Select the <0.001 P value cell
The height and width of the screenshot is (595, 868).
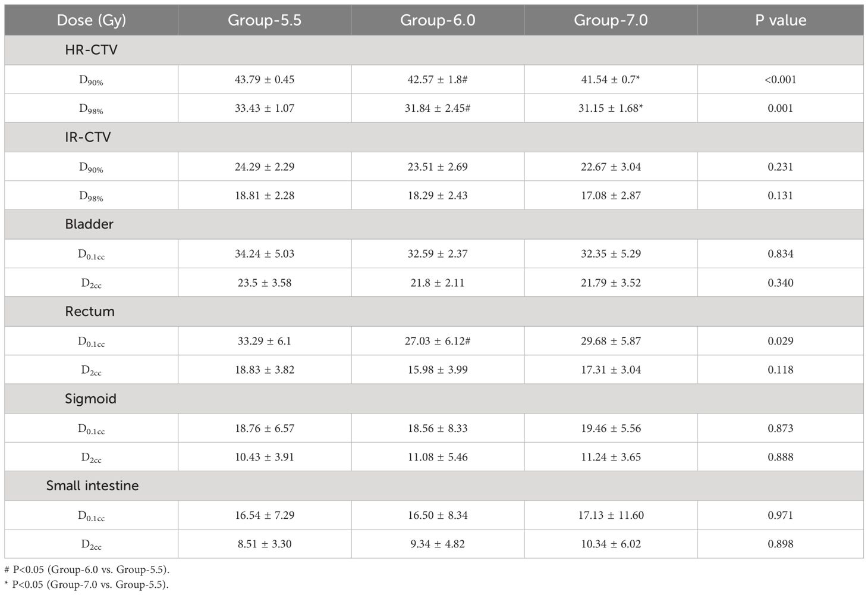click(x=781, y=79)
